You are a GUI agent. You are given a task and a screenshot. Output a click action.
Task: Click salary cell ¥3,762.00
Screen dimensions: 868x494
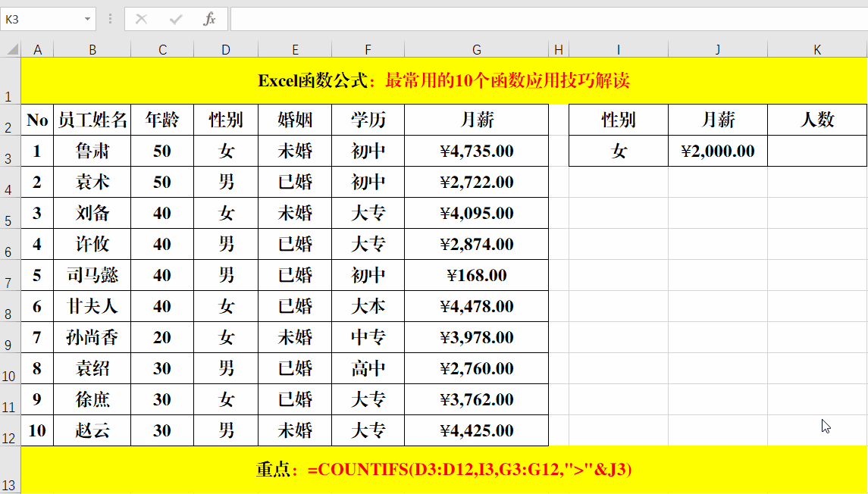tap(477, 399)
